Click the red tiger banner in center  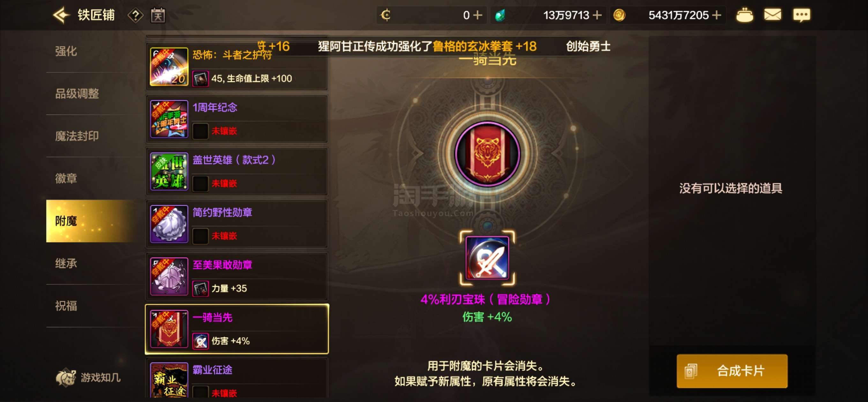(487, 154)
